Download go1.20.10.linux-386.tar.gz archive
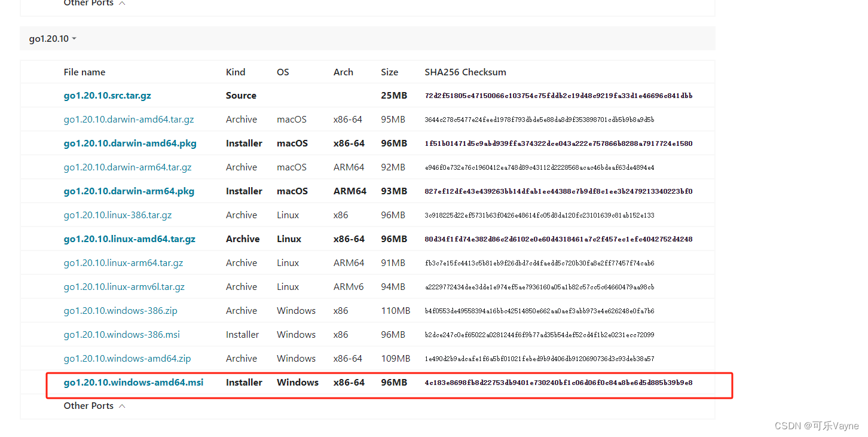This screenshot has height=437, width=868. (x=118, y=215)
